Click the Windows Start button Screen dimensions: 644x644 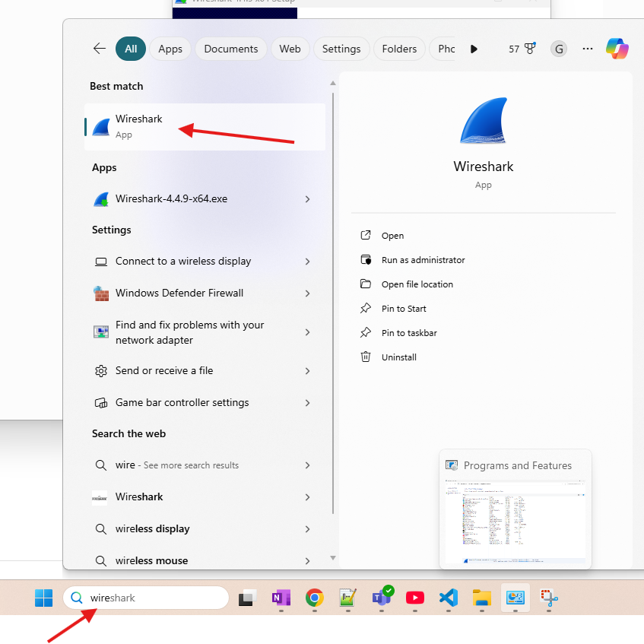(43, 598)
